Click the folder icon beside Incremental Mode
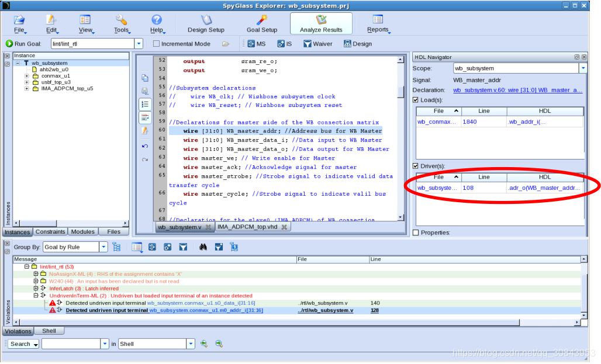 click(x=226, y=44)
